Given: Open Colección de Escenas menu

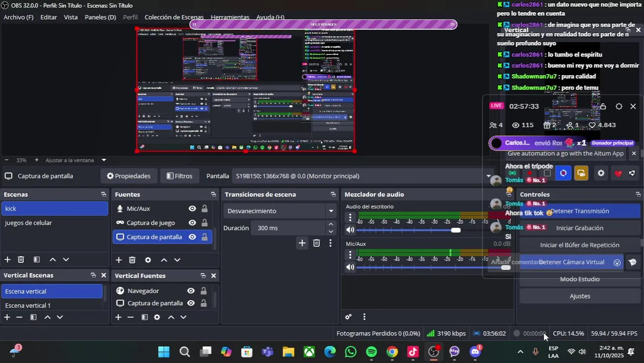Looking at the screenshot, I should [174, 17].
